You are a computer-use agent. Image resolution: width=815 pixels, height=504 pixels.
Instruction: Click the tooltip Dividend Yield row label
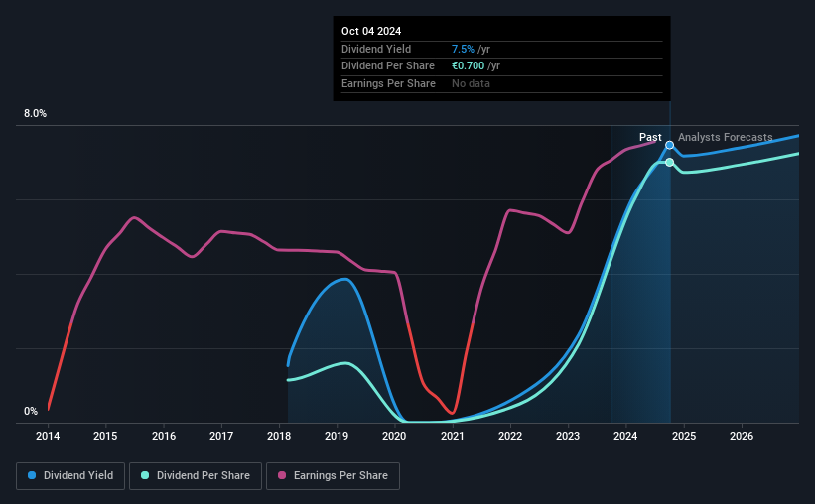click(376, 49)
